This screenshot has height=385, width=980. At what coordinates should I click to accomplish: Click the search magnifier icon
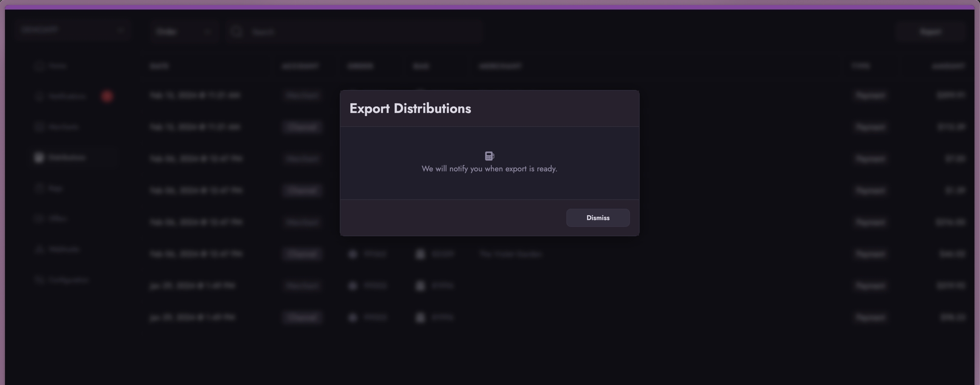tap(236, 31)
